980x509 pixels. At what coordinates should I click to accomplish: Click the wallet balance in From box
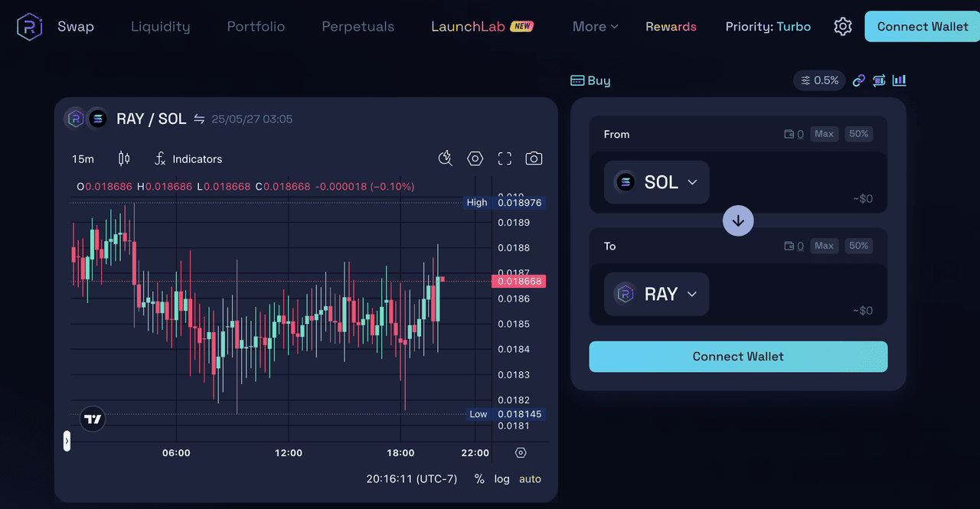794,134
